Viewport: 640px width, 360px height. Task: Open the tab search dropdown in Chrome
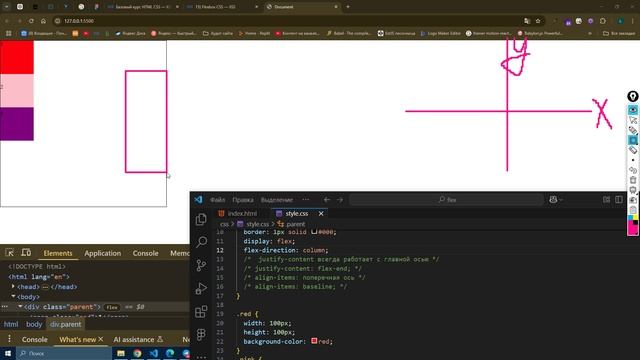[7, 7]
